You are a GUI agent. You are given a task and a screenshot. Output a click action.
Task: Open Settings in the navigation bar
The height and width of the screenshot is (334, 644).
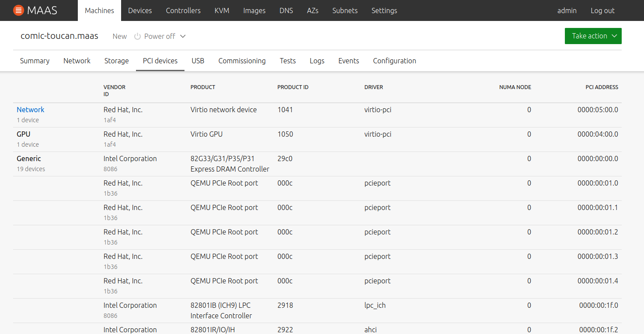coord(384,10)
